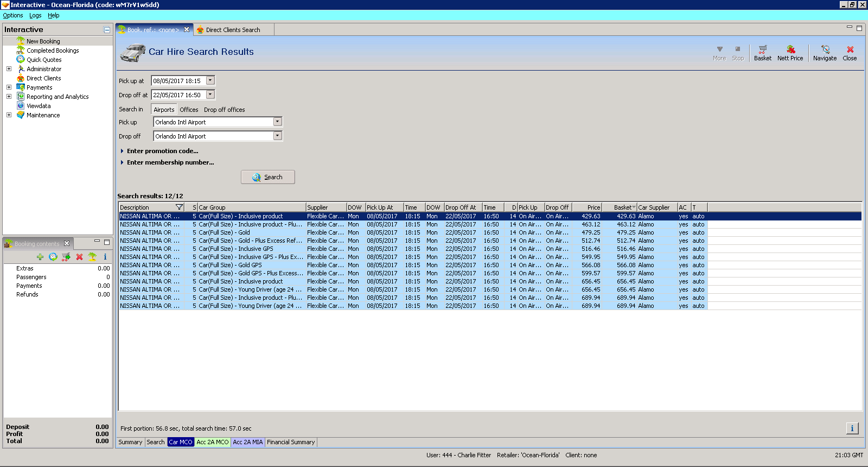Open the Pick up airport dropdown
868x467 pixels.
(277, 122)
